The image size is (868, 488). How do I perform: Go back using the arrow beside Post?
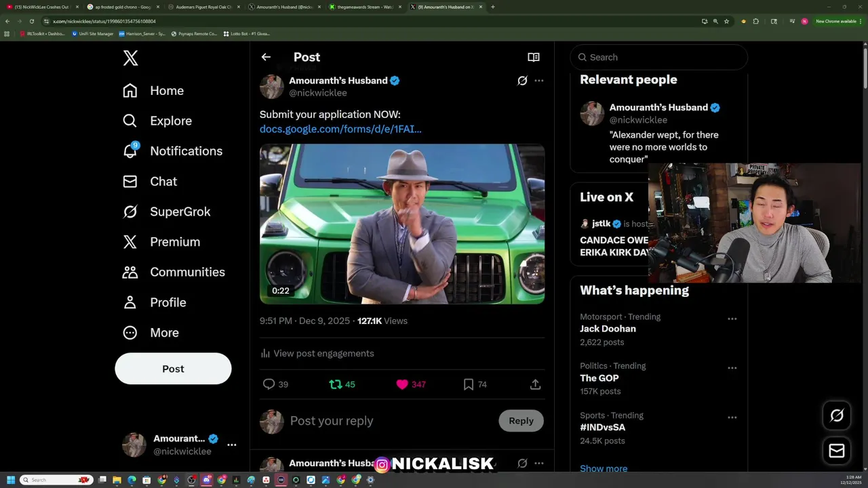click(266, 58)
